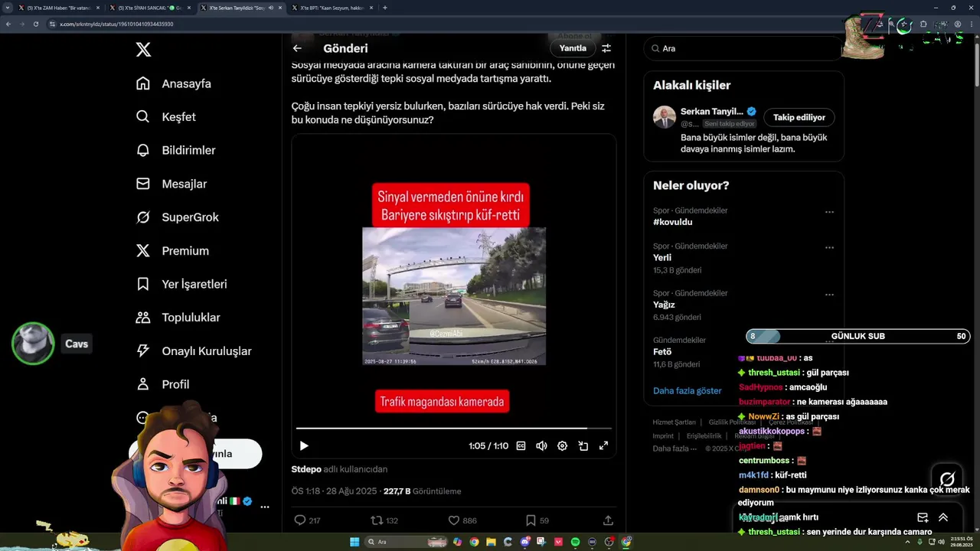Open tab search dropdown arrow
This screenshot has width=980, height=551.
(6, 8)
